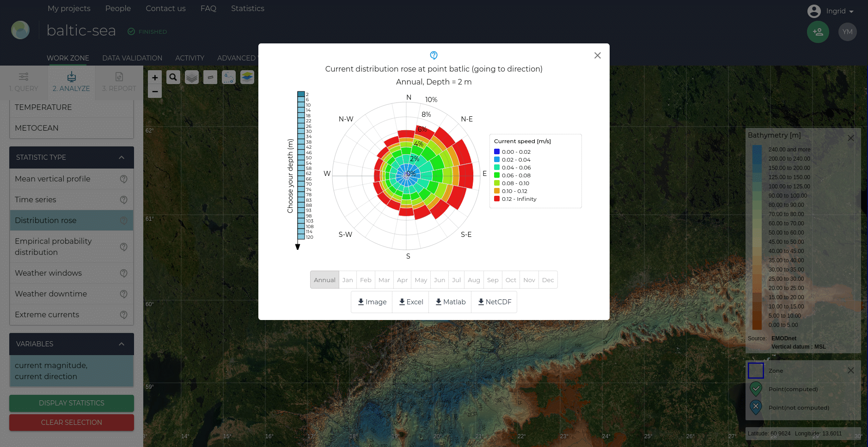Select the Jul month tab
The width and height of the screenshot is (868, 447).
(x=456, y=280)
